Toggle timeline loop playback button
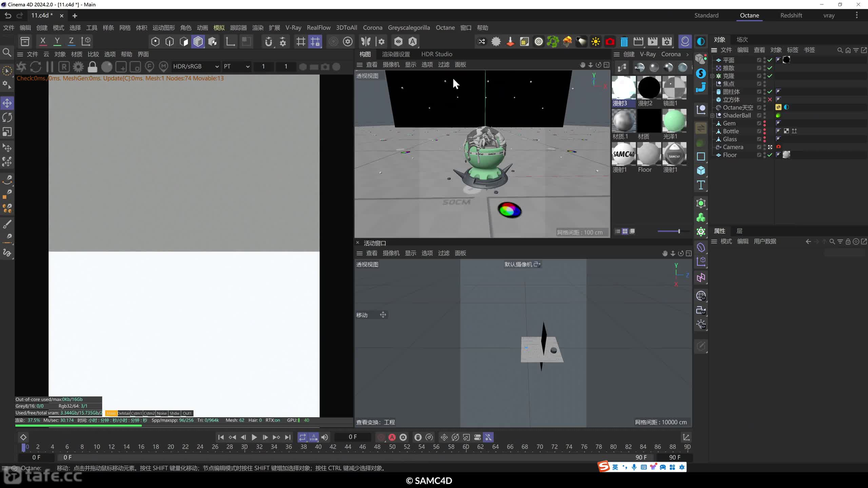The width and height of the screenshot is (868, 488). point(302,437)
